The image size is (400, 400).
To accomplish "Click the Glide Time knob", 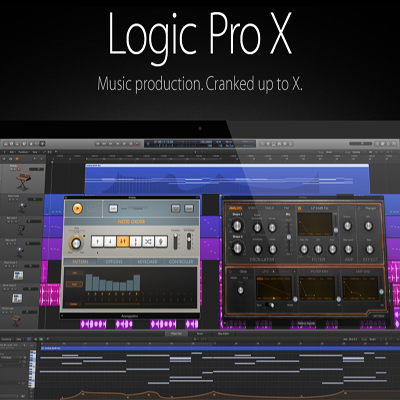I will click(x=240, y=291).
